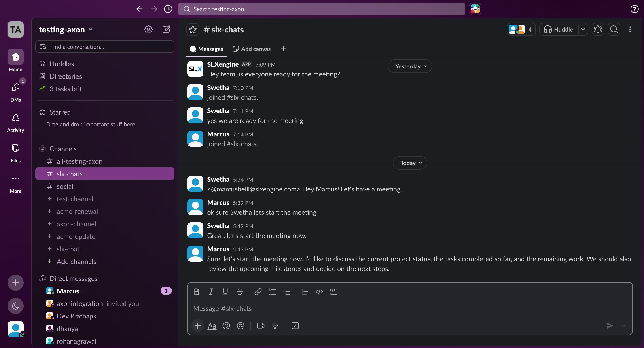Star the slx-chats channel
644x348 pixels.
tap(193, 30)
